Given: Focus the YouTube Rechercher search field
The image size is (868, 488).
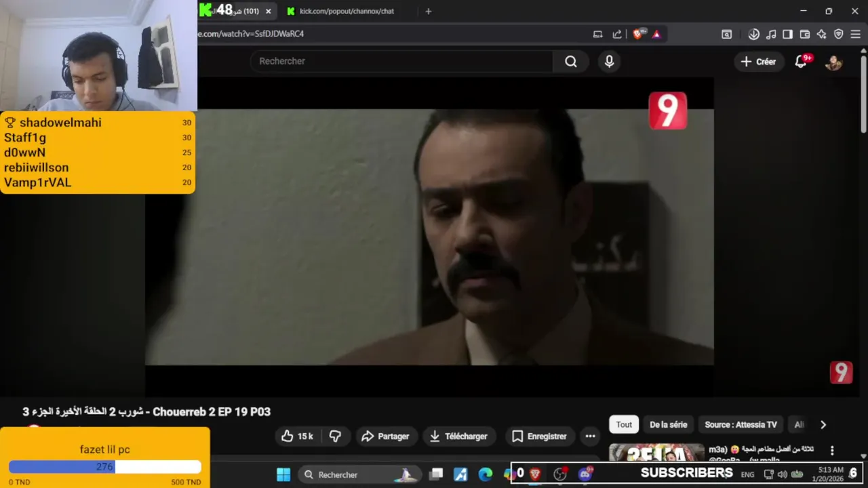Looking at the screenshot, I should 401,61.
